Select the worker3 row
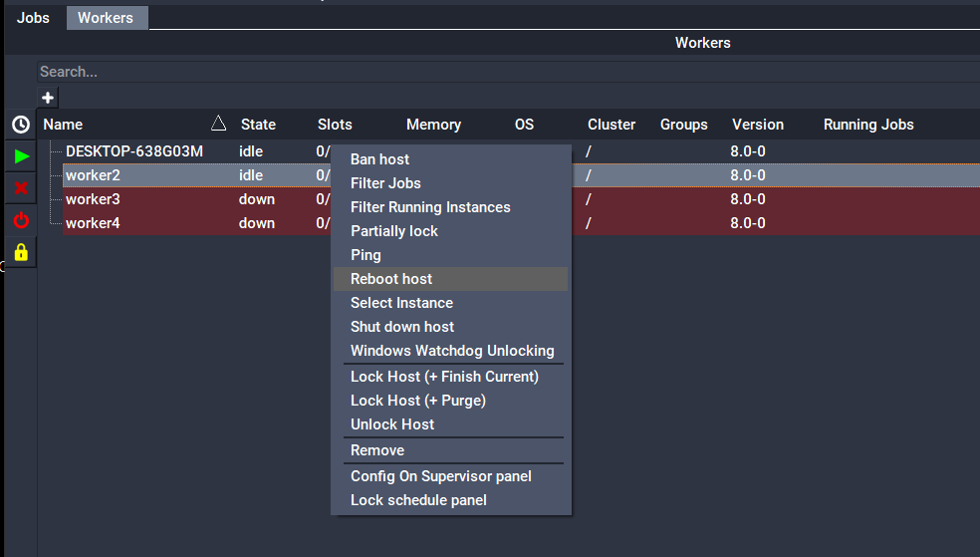980x557 pixels. pos(93,199)
